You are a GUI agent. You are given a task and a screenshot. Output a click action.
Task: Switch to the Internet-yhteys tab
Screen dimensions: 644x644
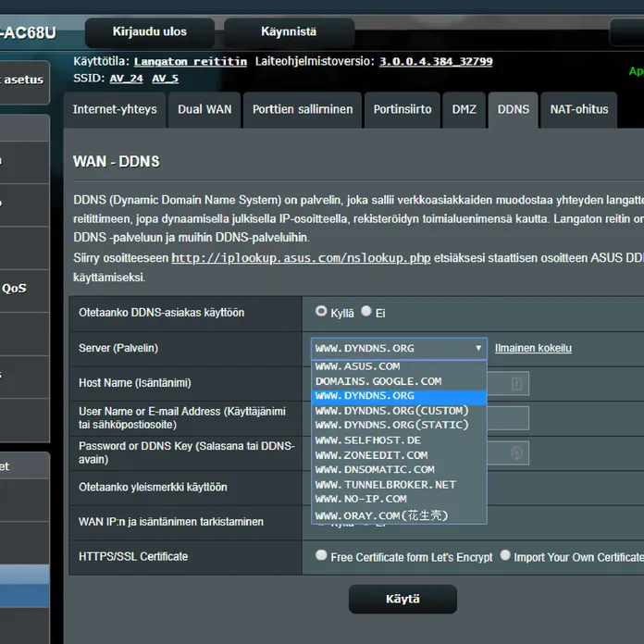115,109
